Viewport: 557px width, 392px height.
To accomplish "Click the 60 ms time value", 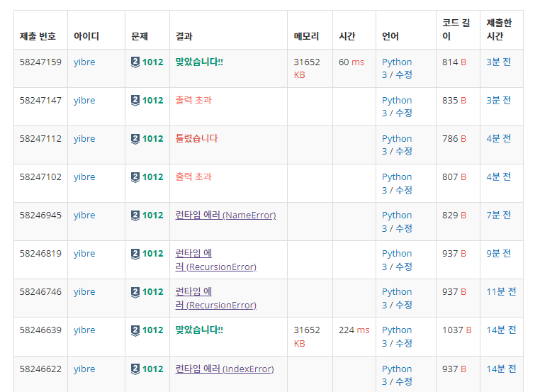I will tap(351, 62).
